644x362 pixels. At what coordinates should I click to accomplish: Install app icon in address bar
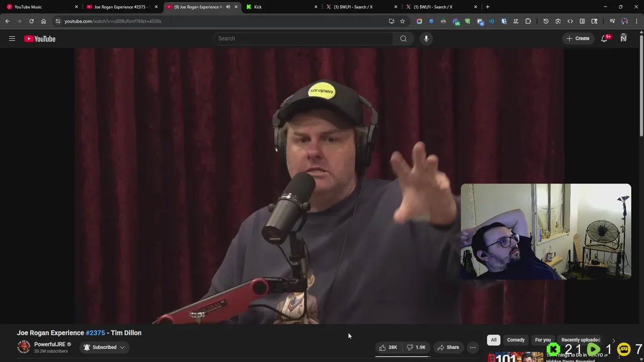point(391,21)
